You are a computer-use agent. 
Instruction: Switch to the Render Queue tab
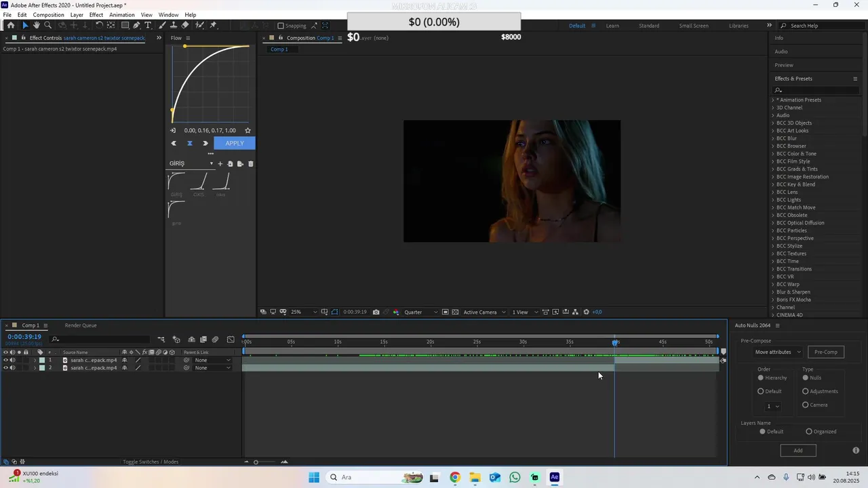[81, 325]
